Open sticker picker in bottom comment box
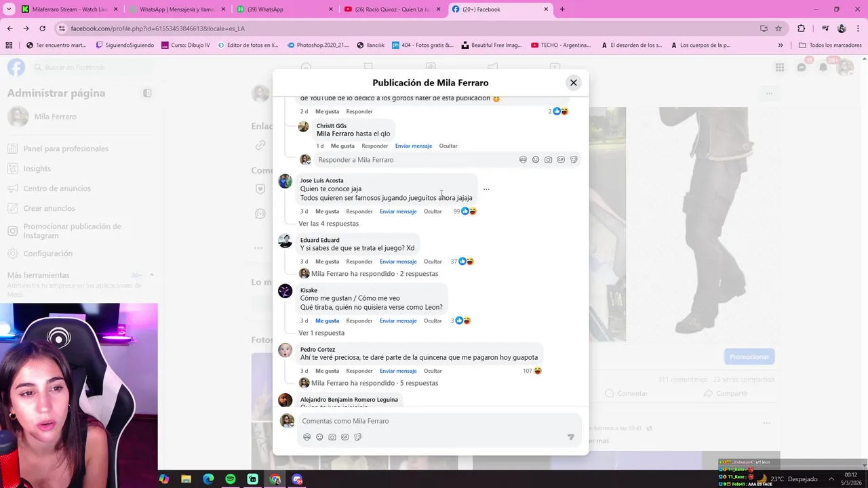The width and height of the screenshot is (868, 488). tap(358, 437)
